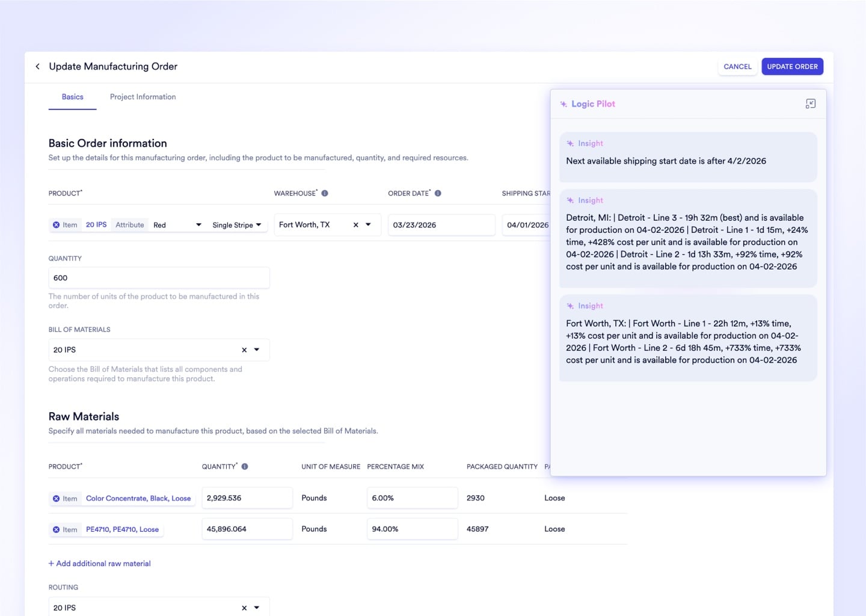866x616 pixels.
Task: Remove the Color Concentrate raw material row
Action: [57, 498]
